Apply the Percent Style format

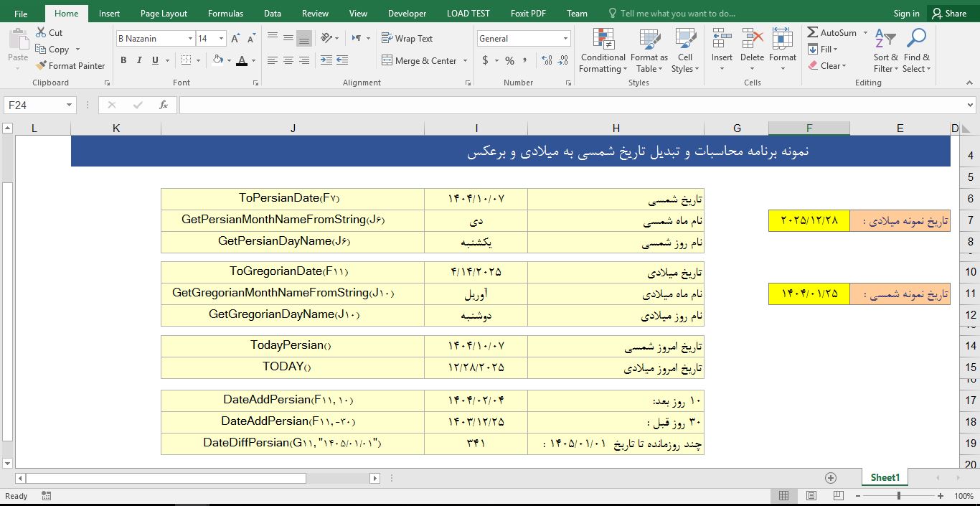pyautogui.click(x=509, y=61)
